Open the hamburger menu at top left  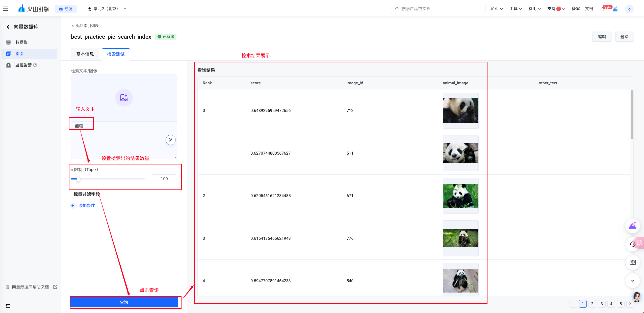pyautogui.click(x=6, y=9)
